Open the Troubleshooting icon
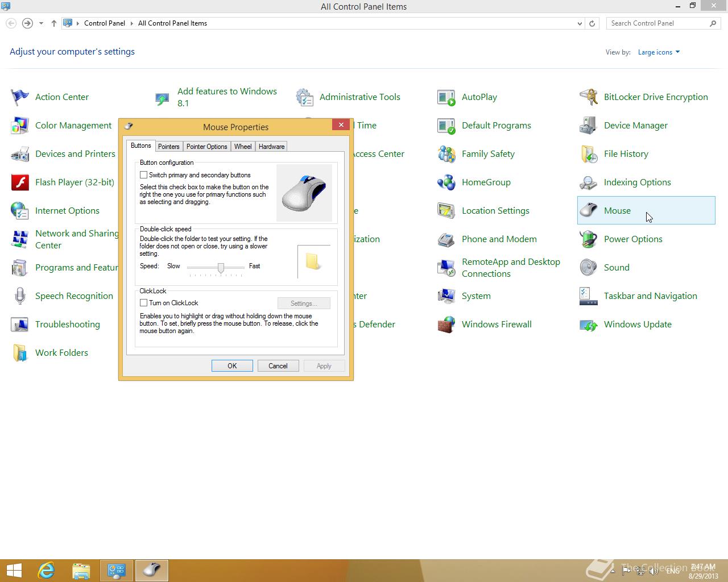 click(x=20, y=325)
